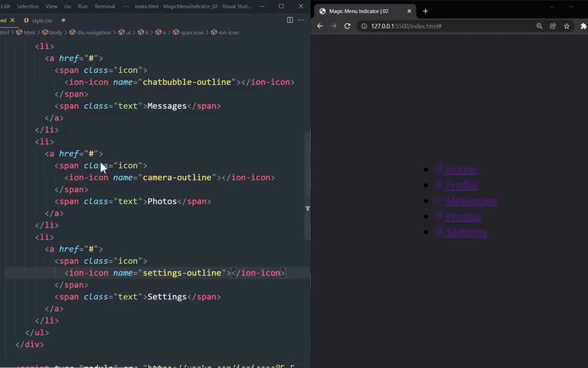Click the Home link in the webpage
Image resolution: width=588 pixels, height=368 pixels.
pyautogui.click(x=461, y=170)
